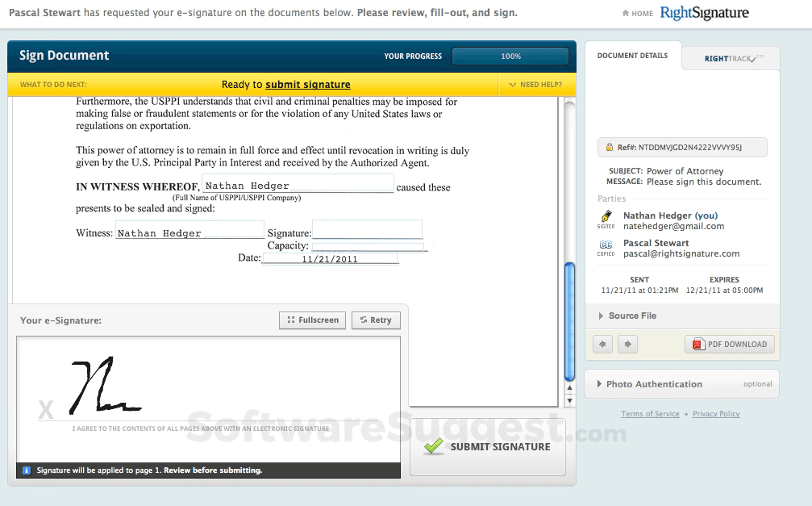
Task: Switch to the Document Details tab
Action: point(630,55)
